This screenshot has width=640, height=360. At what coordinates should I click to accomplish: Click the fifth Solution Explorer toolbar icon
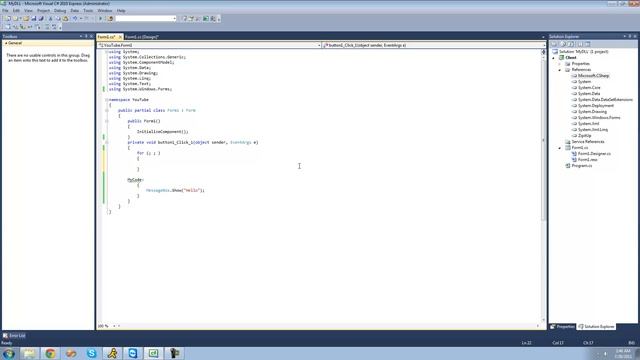588,44
